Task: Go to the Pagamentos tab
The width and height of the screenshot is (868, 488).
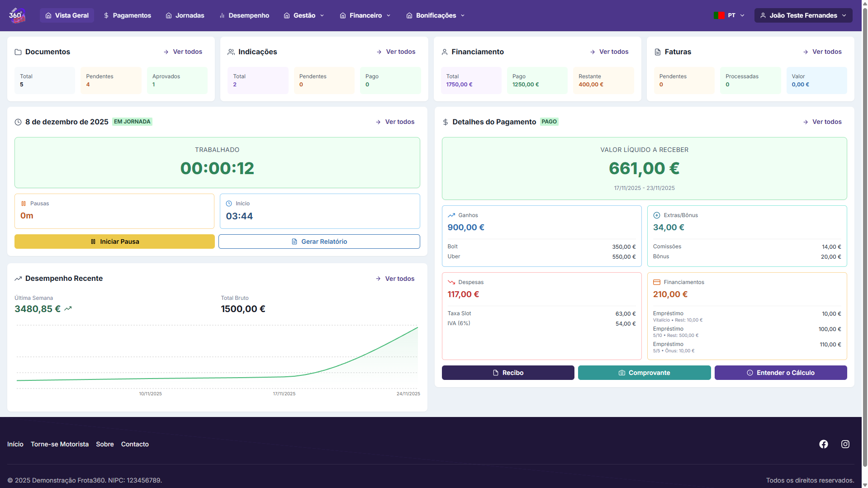Action: coord(127,15)
